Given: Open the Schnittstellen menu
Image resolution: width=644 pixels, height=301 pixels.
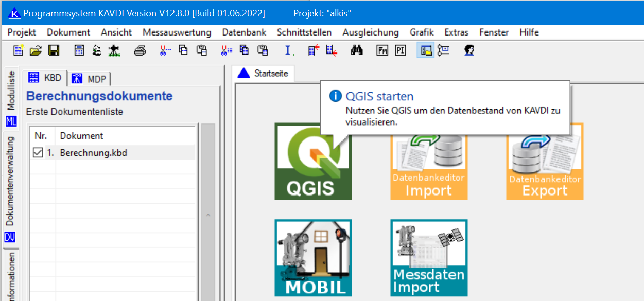Looking at the screenshot, I should point(304,32).
